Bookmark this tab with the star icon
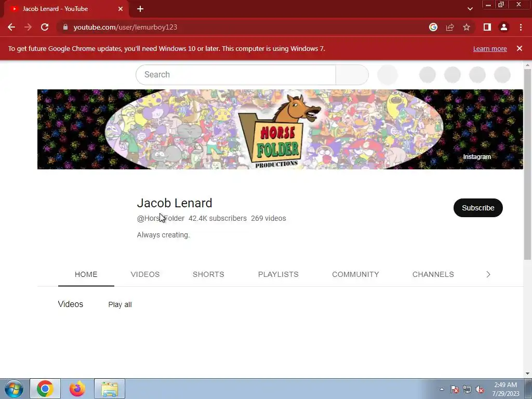Viewport: 532px width, 399px height. click(467, 27)
